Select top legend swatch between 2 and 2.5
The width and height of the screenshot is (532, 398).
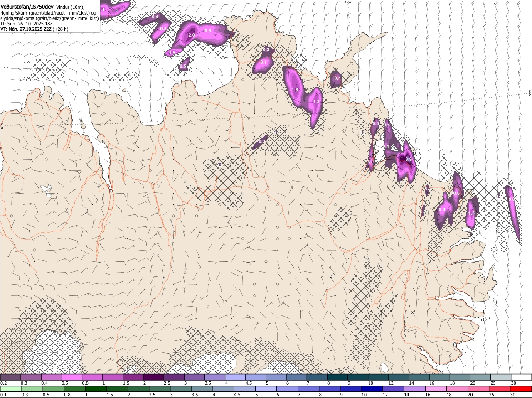tap(153, 377)
